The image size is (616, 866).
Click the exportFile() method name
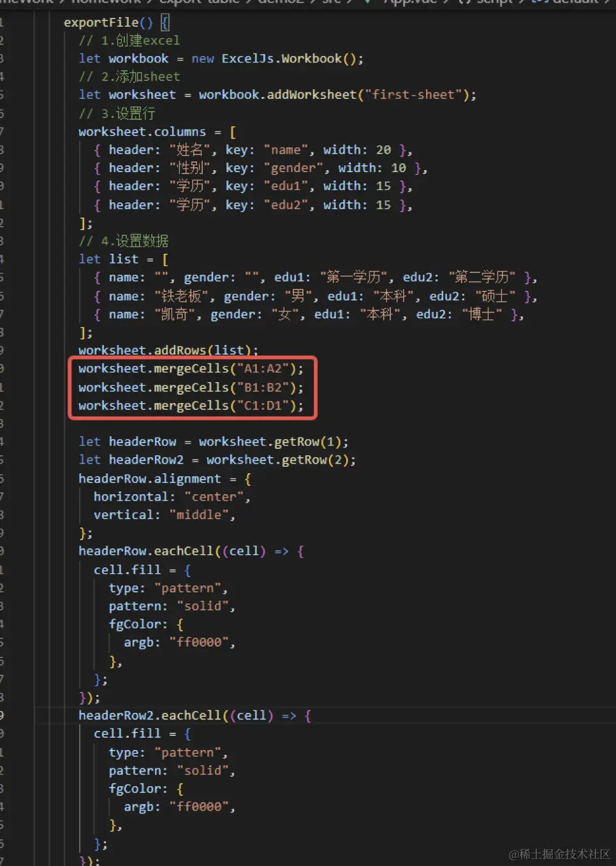[108, 22]
